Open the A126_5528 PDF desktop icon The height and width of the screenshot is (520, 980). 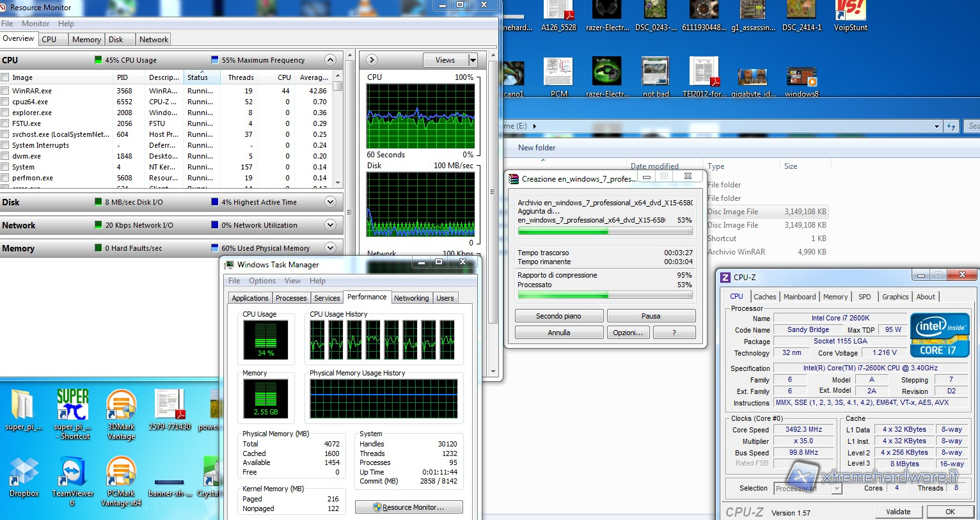[558, 12]
